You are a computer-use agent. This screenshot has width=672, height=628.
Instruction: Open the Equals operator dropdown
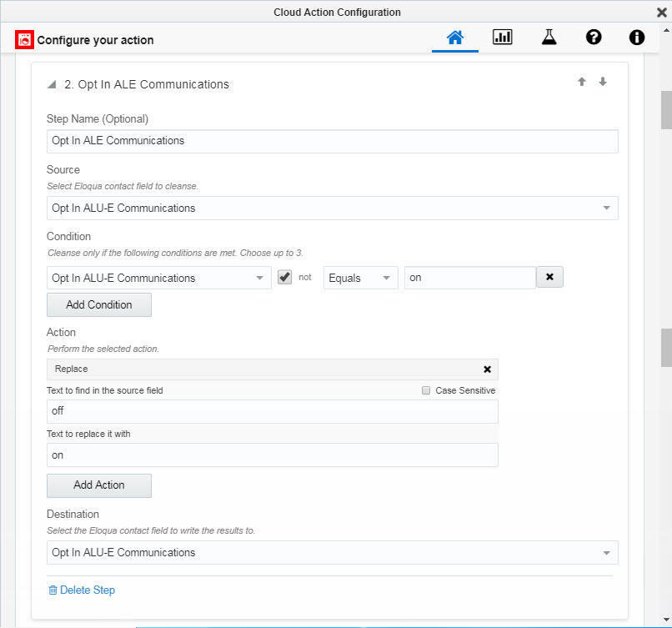point(360,278)
